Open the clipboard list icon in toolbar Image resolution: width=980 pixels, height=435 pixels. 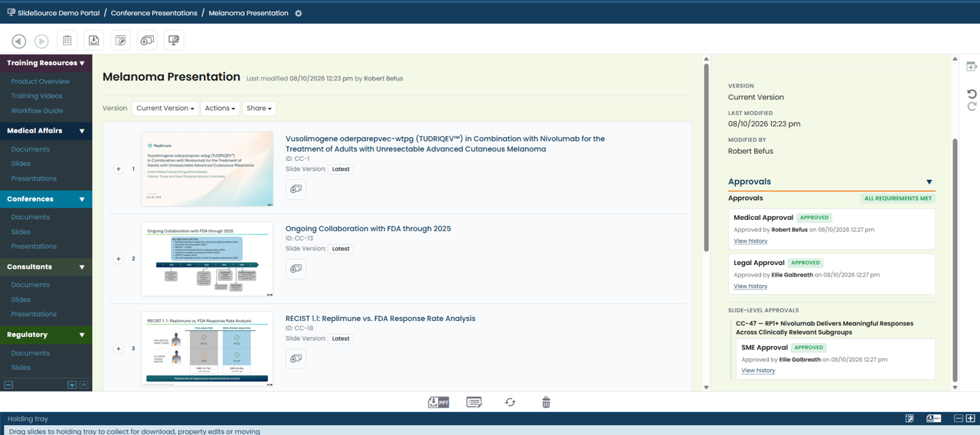(x=67, y=41)
